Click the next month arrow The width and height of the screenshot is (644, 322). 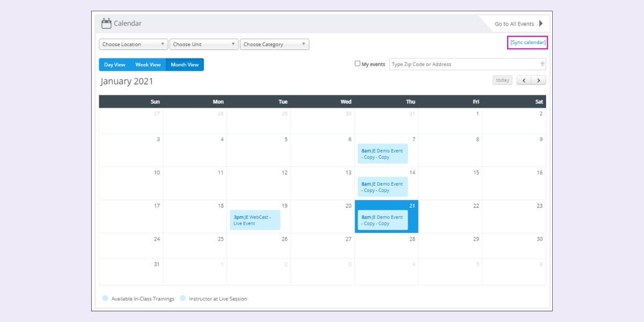(538, 80)
